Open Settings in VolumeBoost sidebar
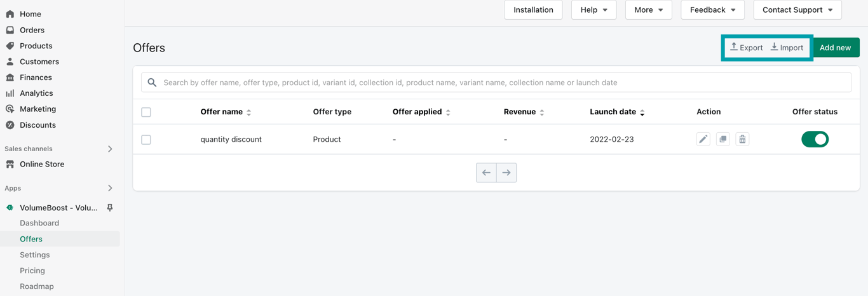 [35, 255]
